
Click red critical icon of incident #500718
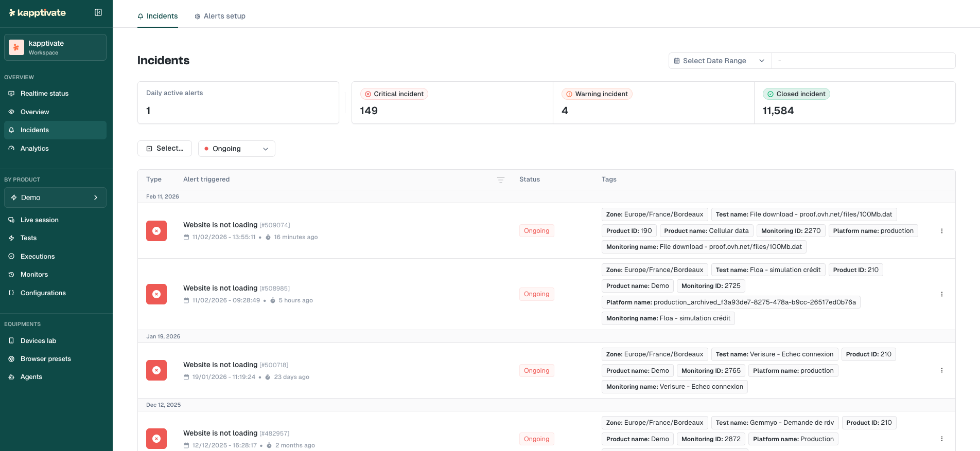[x=156, y=370]
